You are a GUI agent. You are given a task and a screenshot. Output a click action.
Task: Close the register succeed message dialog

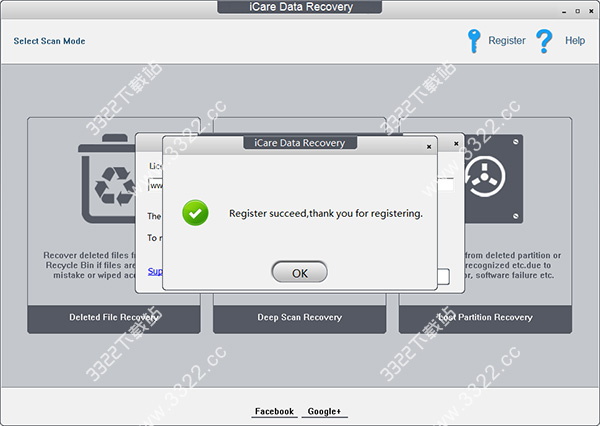(x=429, y=147)
